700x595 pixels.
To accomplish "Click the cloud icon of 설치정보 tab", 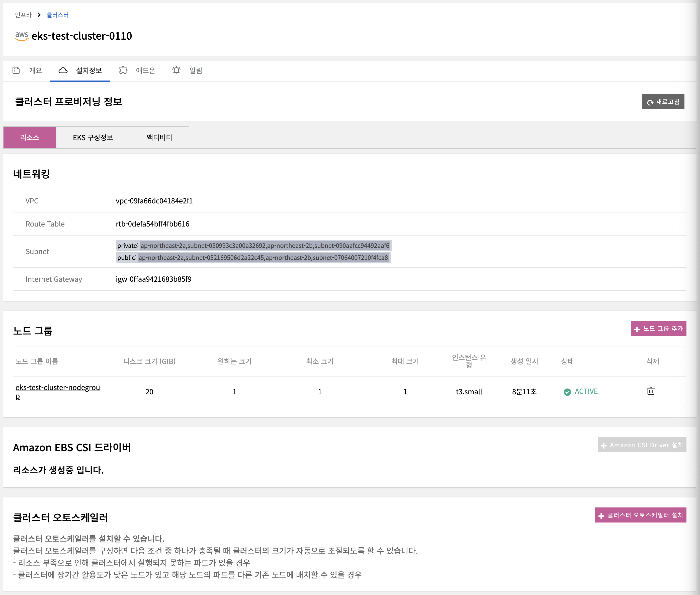I will tap(63, 70).
